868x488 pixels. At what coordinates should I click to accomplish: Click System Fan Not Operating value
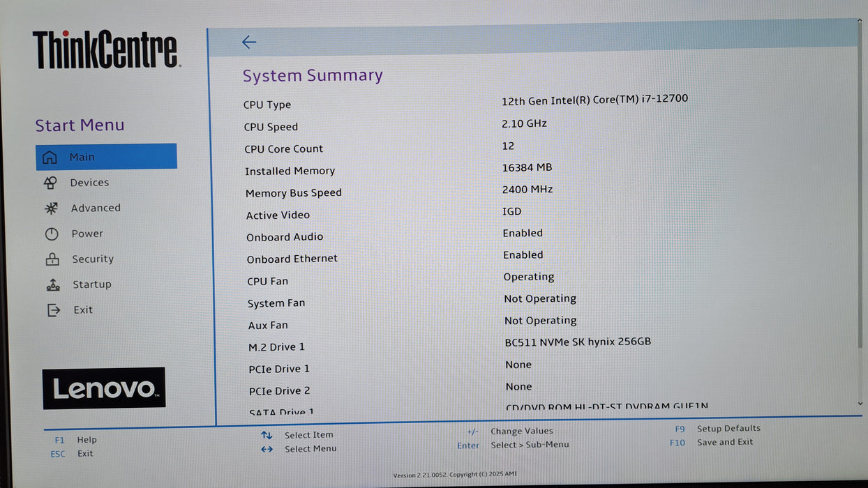(x=540, y=298)
